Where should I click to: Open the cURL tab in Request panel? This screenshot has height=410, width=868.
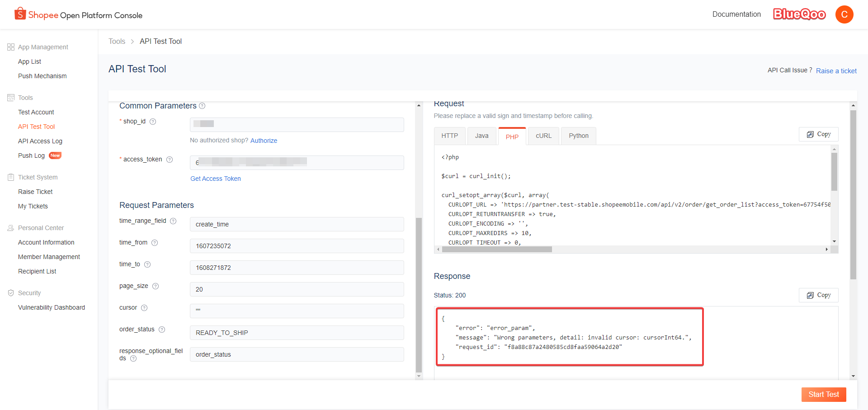pos(543,136)
